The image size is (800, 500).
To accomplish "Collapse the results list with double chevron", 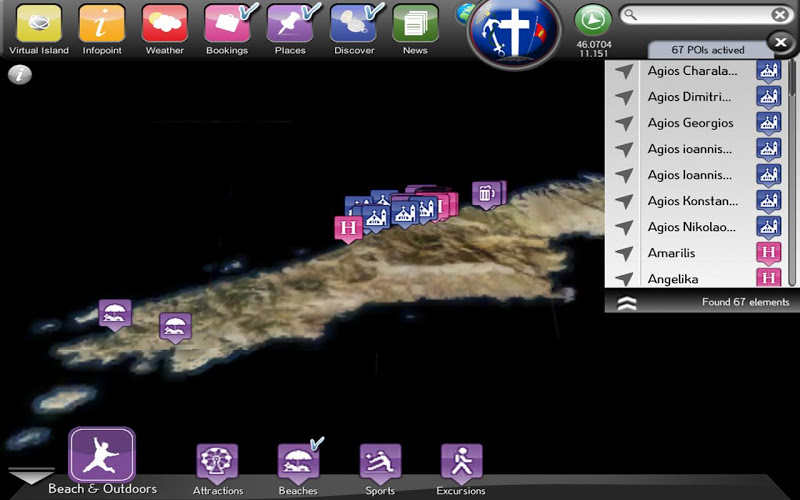I will click(627, 303).
